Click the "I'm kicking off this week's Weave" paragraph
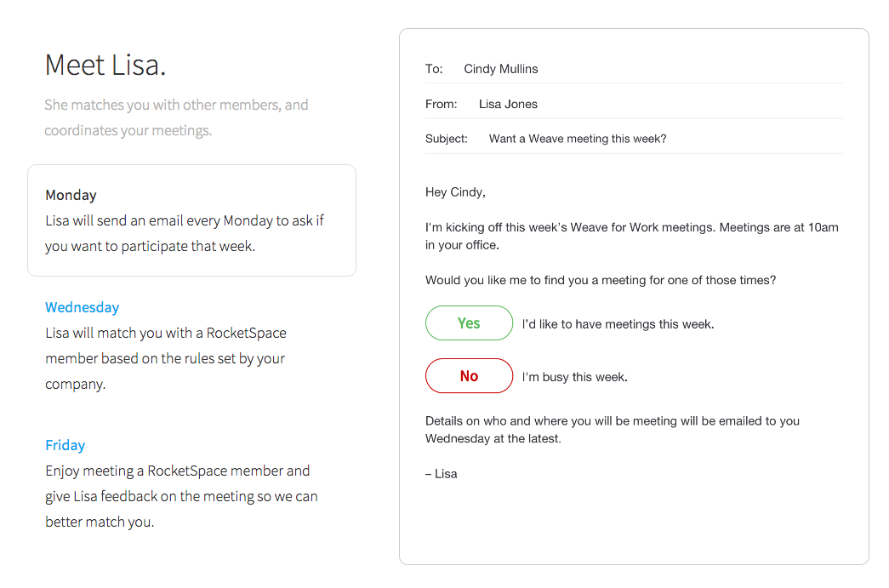Viewport: 889px width, 588px height. pos(631,236)
